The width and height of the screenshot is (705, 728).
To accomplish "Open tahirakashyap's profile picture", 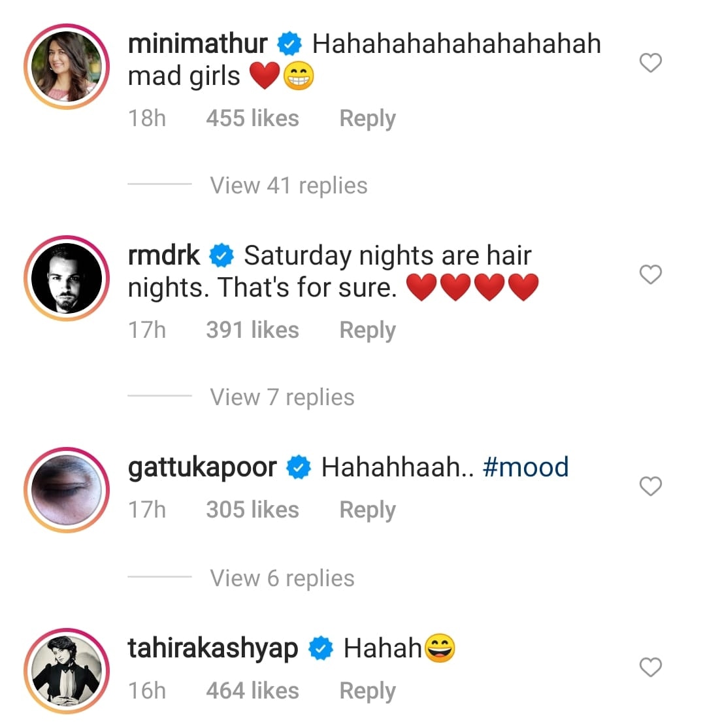I will click(67, 671).
